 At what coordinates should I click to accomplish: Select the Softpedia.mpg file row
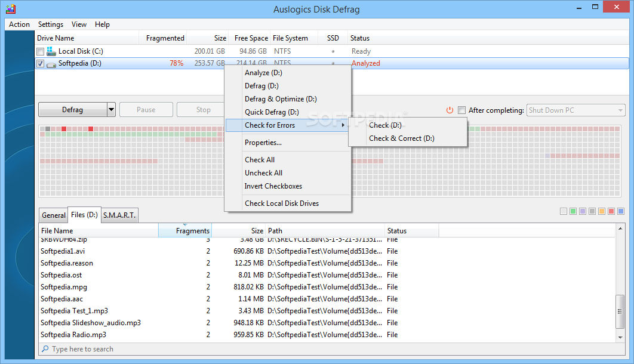tap(327, 287)
